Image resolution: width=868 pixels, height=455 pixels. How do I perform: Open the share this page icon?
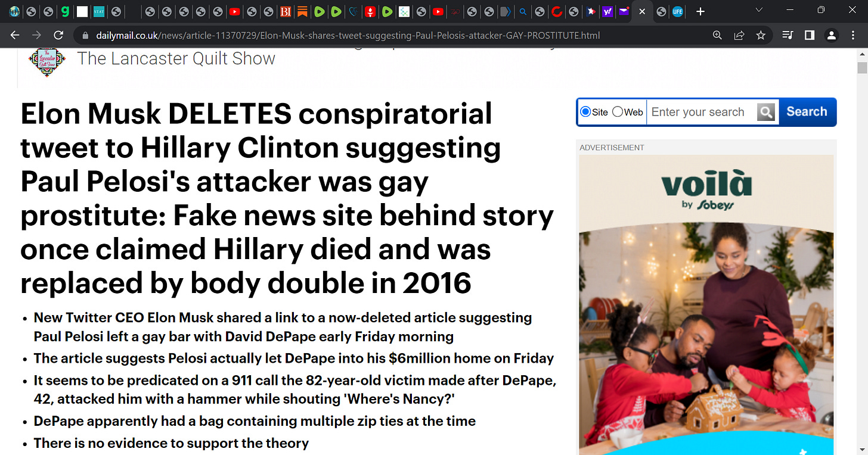point(739,35)
